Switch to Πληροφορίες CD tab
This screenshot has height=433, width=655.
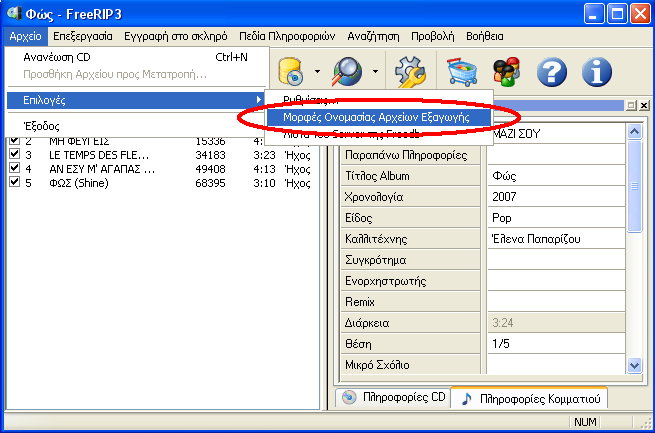tap(393, 397)
